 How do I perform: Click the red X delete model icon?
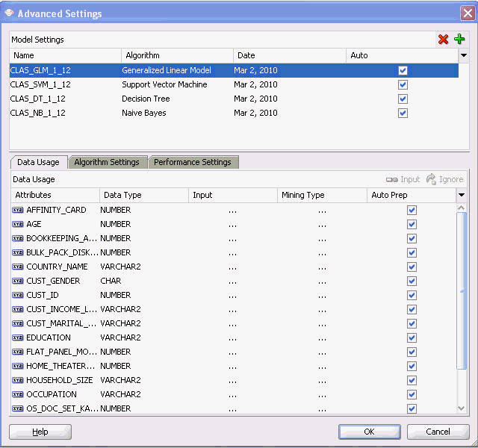[444, 40]
